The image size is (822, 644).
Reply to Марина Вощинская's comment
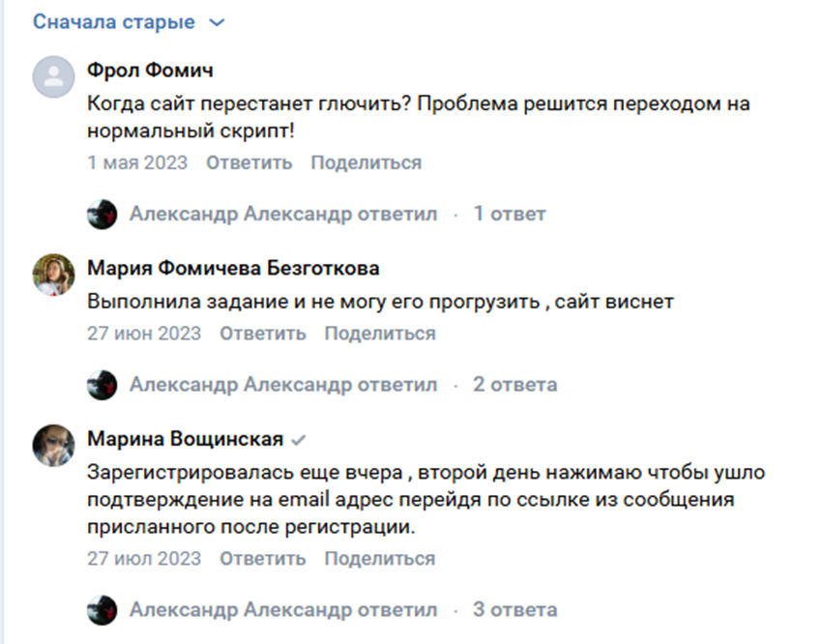(x=262, y=559)
